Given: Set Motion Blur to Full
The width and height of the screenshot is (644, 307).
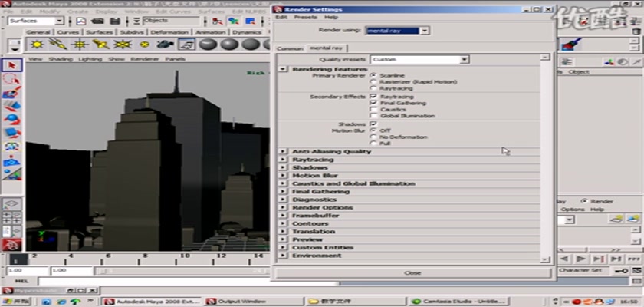Looking at the screenshot, I should pyautogui.click(x=373, y=143).
